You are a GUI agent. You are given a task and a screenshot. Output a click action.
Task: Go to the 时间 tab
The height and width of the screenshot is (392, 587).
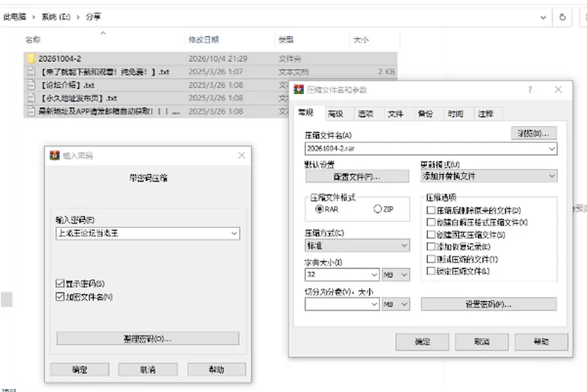(456, 114)
